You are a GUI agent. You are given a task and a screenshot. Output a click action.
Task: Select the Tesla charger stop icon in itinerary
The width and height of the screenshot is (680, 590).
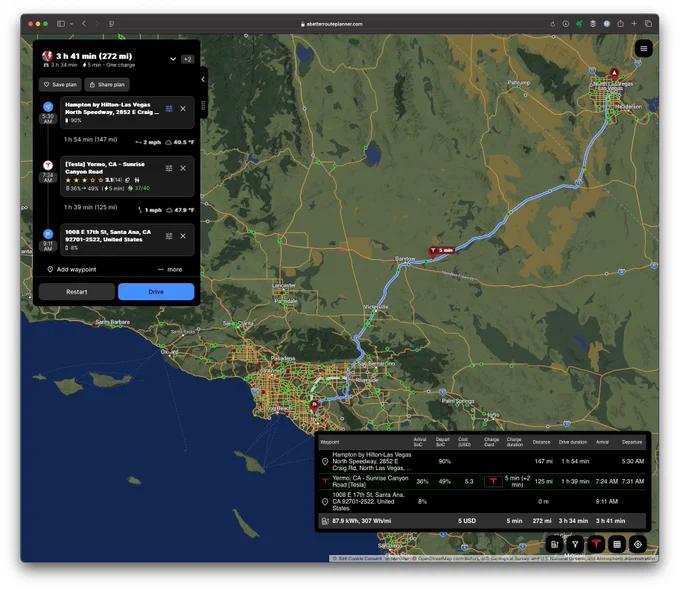pyautogui.click(x=48, y=165)
